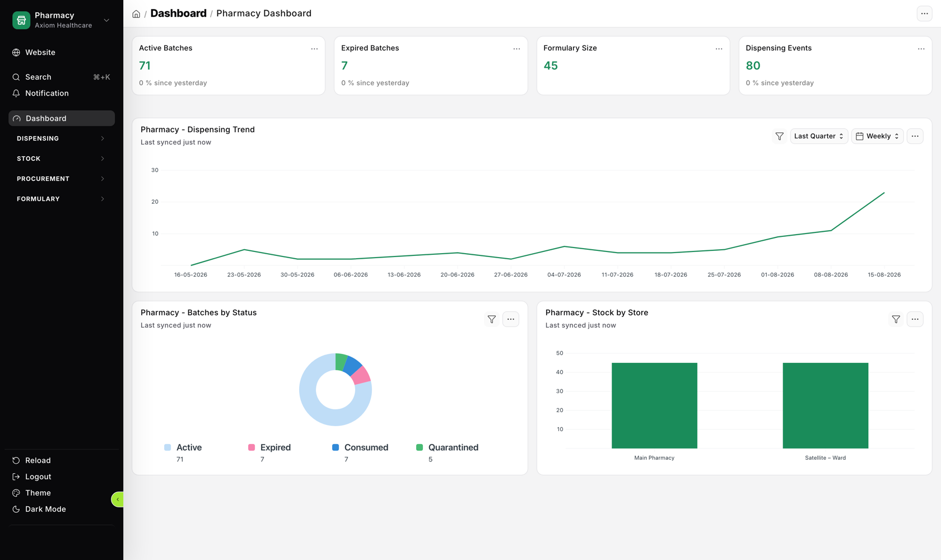Click the Active Batches value 71
Image resolution: width=941 pixels, height=560 pixels.
(145, 66)
